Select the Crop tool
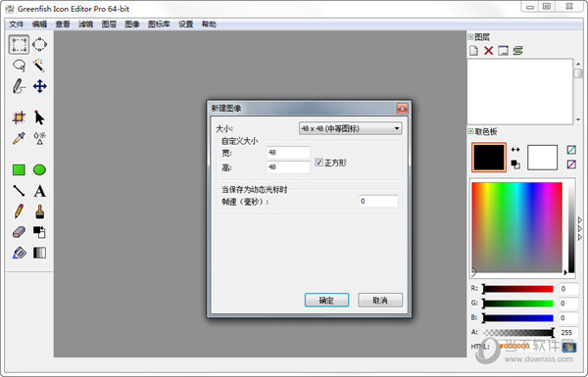 [19, 118]
